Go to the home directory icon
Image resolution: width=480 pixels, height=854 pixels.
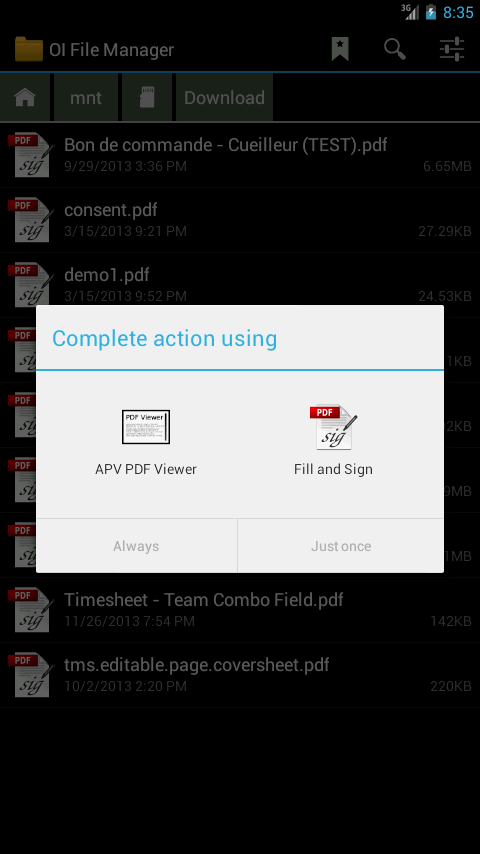(25, 97)
